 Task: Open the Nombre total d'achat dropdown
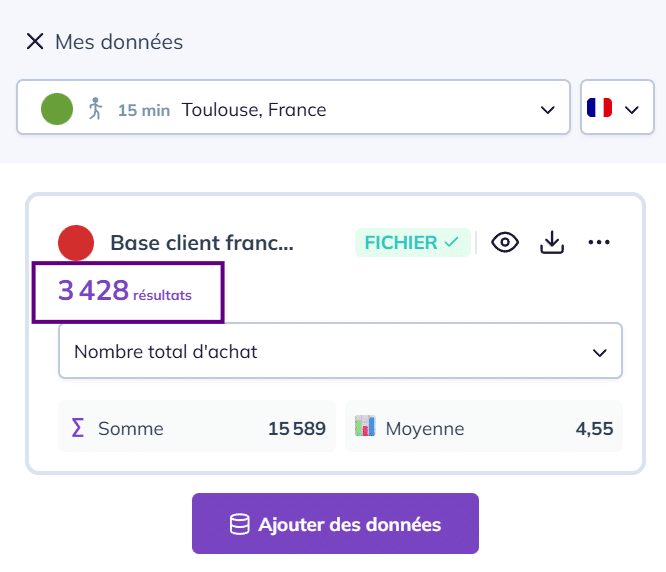(340, 351)
